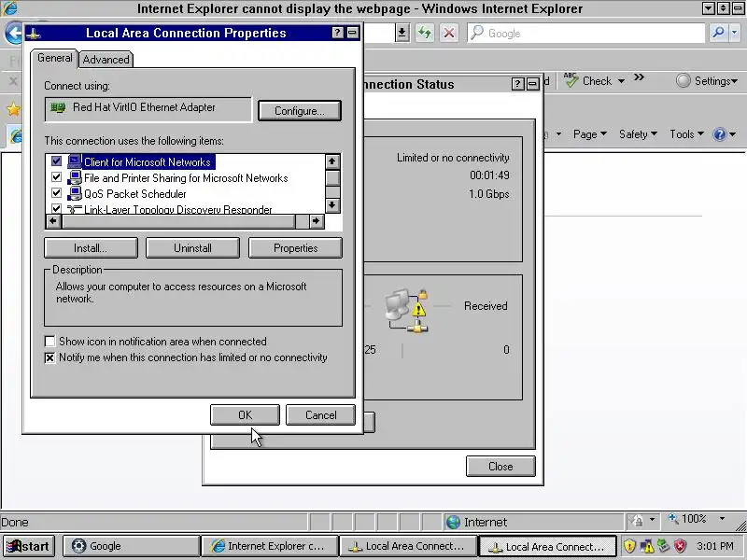Click Close in Connection Status window
Viewport: 747px width, 560px height.
point(500,466)
